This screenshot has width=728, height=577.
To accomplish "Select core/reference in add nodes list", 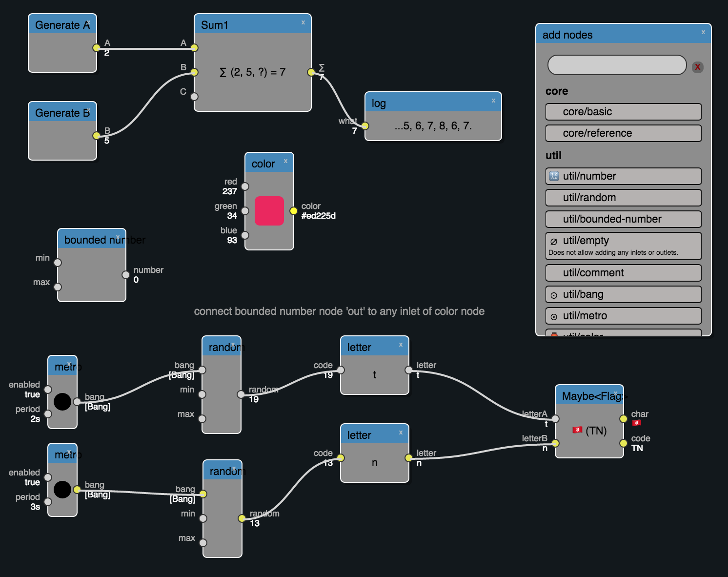I will pos(623,133).
